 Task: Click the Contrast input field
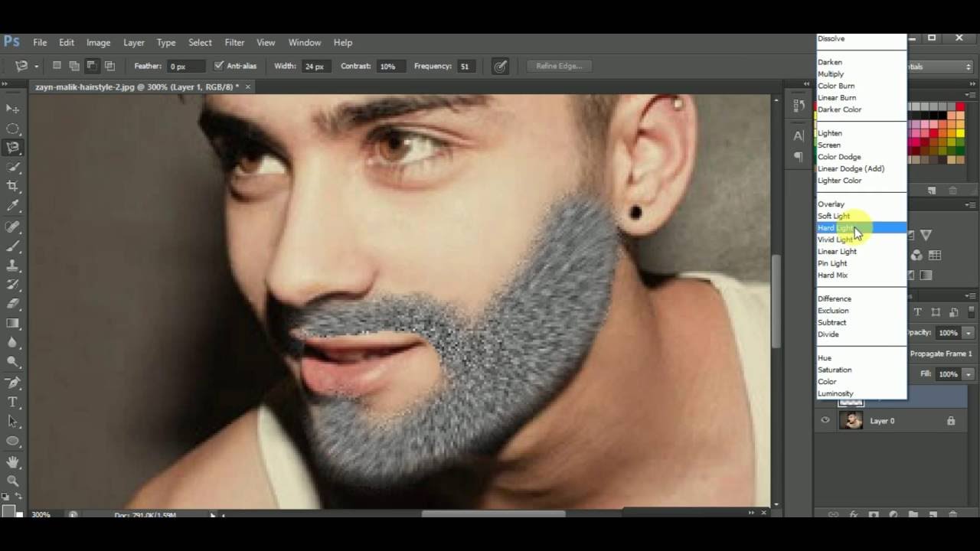pyautogui.click(x=390, y=67)
